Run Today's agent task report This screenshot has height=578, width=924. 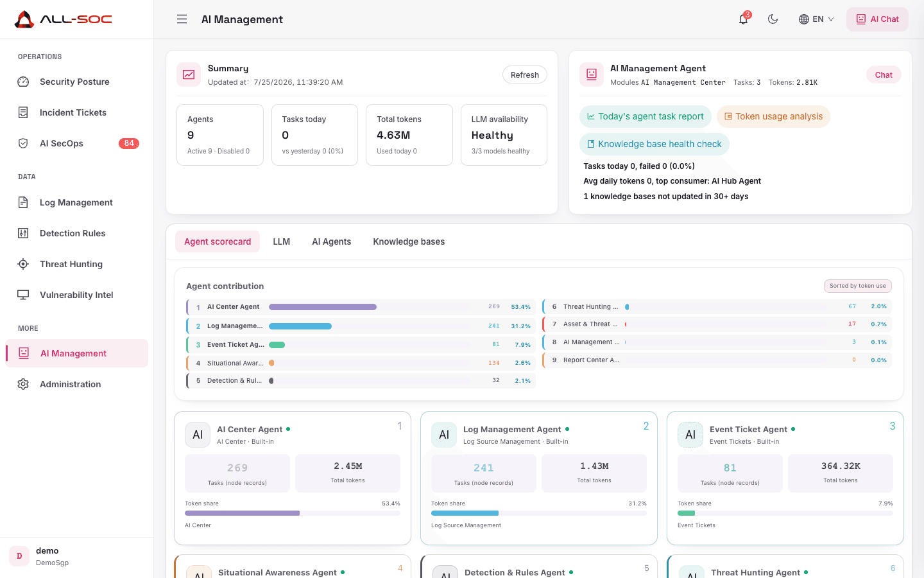click(x=646, y=116)
